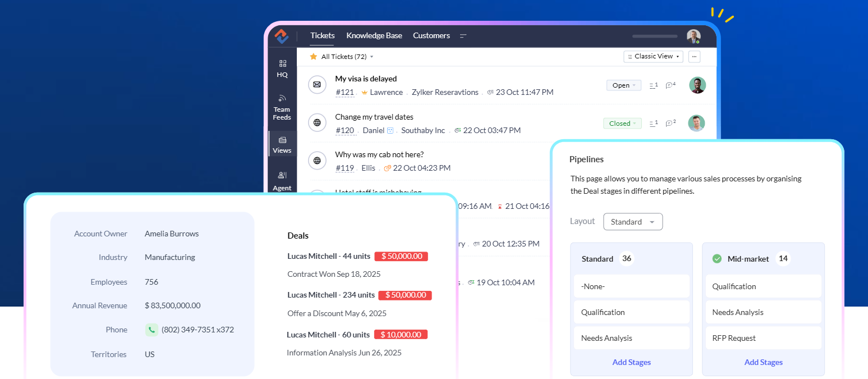Click phone number (802) 349-7351 x372
868x379 pixels.
(198, 330)
